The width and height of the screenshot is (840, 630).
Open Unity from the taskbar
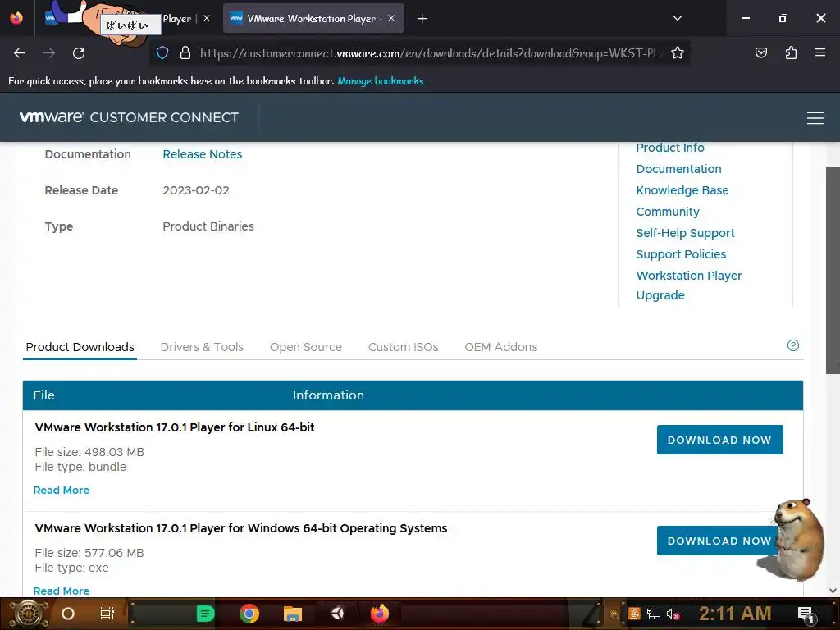pos(337,614)
